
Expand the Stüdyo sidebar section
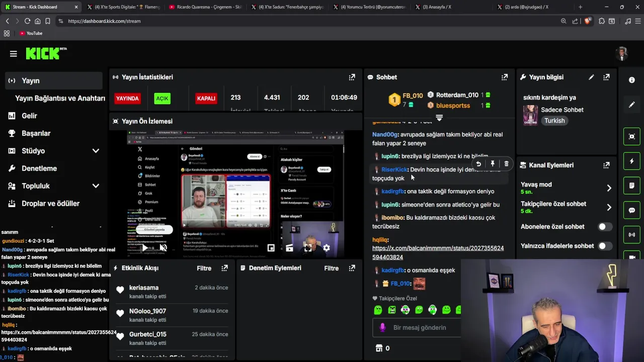tap(96, 151)
